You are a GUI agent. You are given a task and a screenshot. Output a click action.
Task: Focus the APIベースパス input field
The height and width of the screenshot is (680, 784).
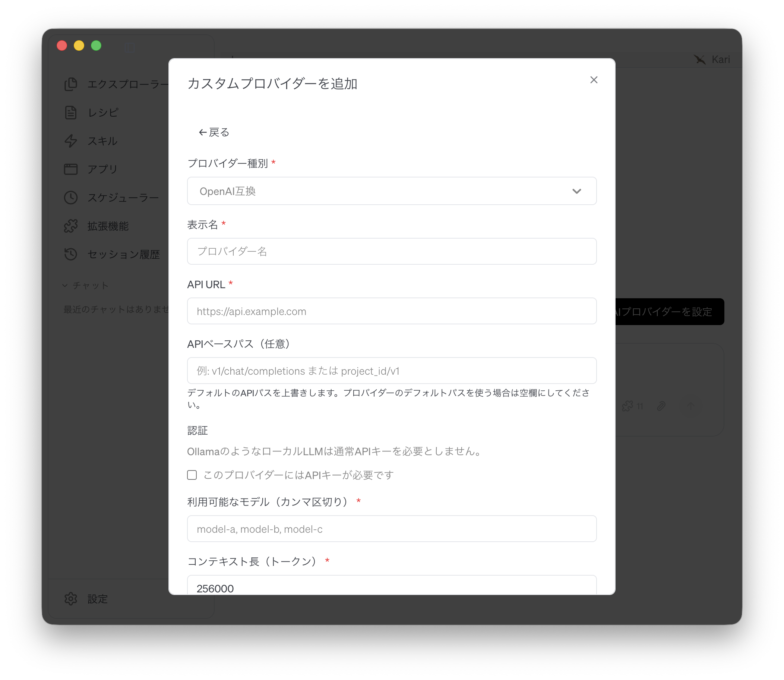click(391, 371)
